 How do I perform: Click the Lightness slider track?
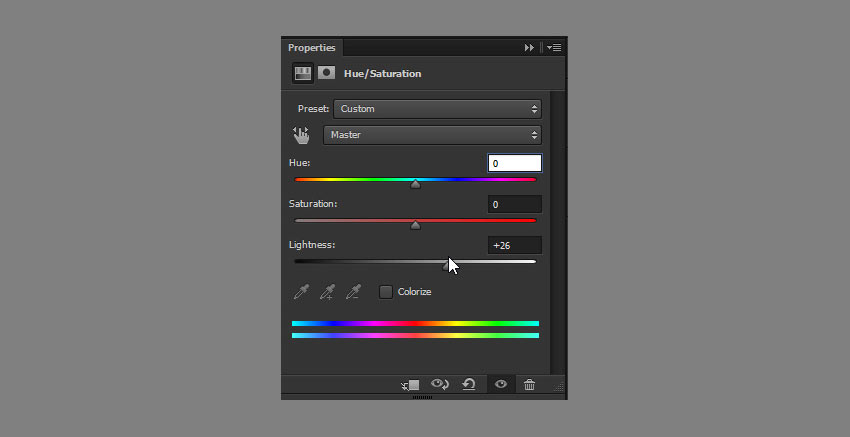(415, 261)
